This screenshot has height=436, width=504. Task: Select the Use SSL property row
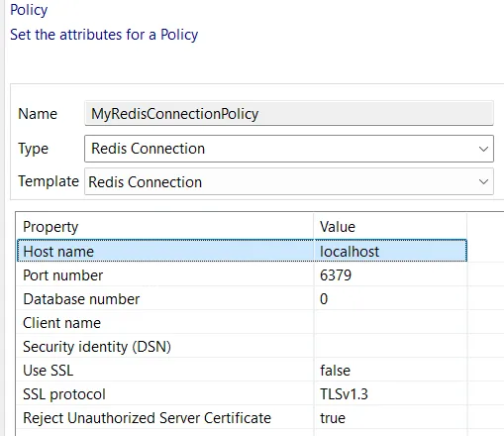coord(242,370)
